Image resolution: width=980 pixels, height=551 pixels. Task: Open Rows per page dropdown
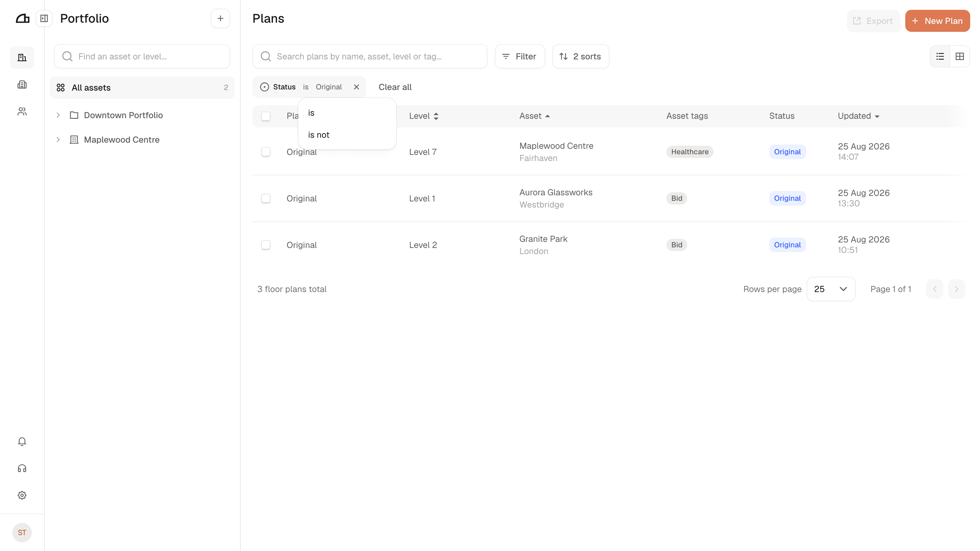coord(831,289)
